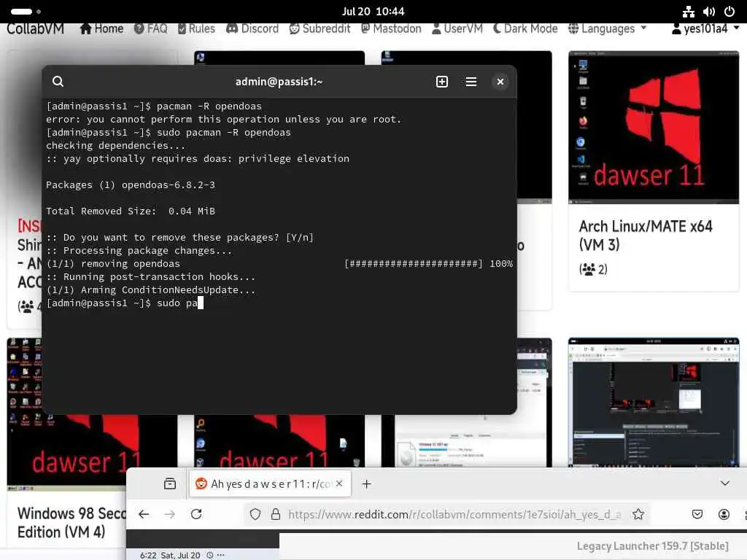
Task: Expand the Languages dropdown
Action: tap(608, 28)
